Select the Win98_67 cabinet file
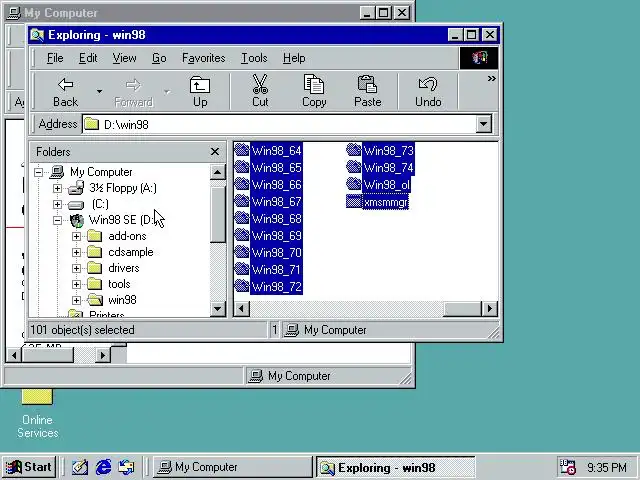 tap(269, 202)
